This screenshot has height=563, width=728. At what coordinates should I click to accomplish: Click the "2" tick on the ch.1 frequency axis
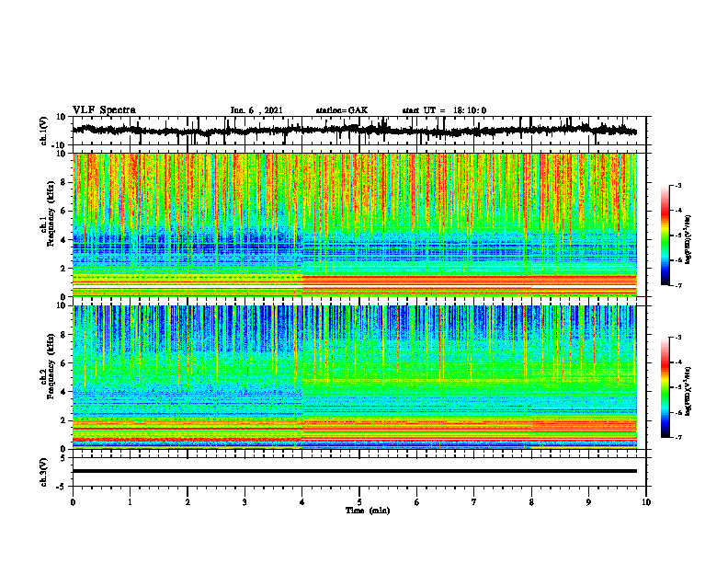click(64, 269)
